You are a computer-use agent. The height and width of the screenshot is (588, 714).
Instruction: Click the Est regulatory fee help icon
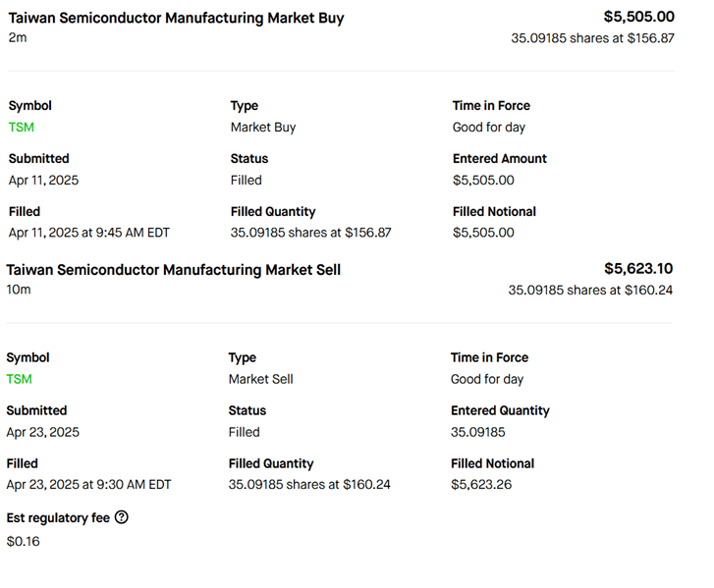(122, 517)
